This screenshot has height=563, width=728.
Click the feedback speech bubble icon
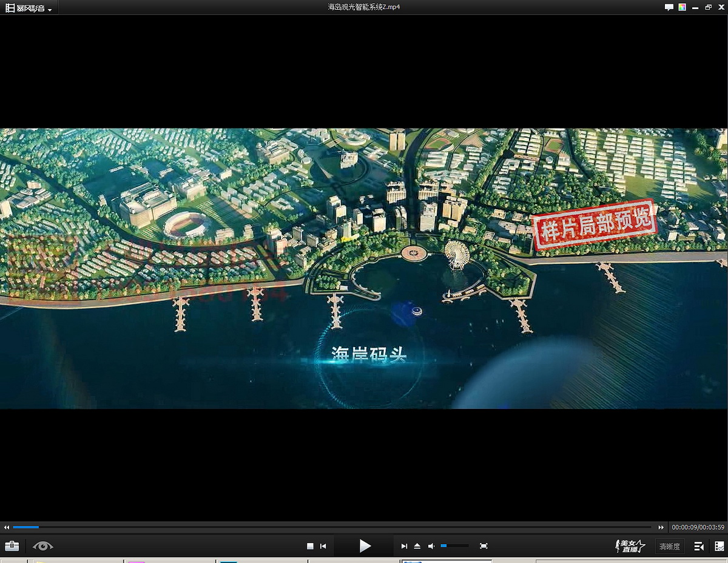(x=669, y=7)
